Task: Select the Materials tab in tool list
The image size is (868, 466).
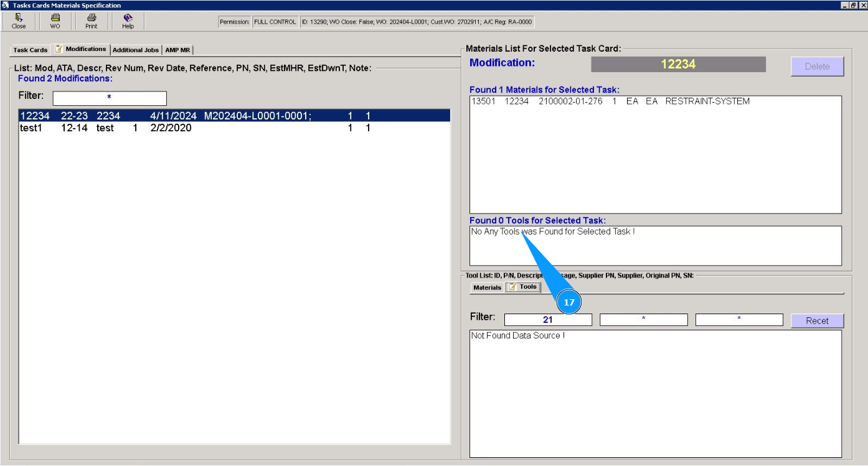Action: 487,287
